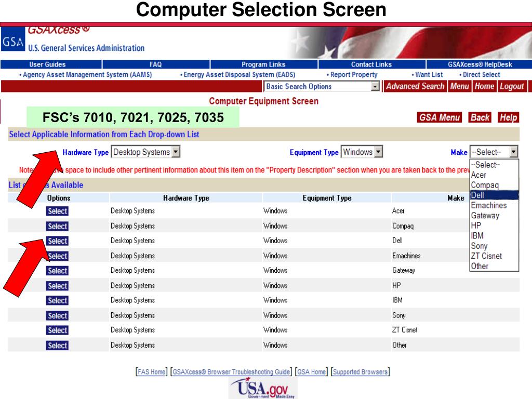532x399 pixels.
Task: Open GSAXcess HelpDesk menu item
Action: tap(480, 64)
